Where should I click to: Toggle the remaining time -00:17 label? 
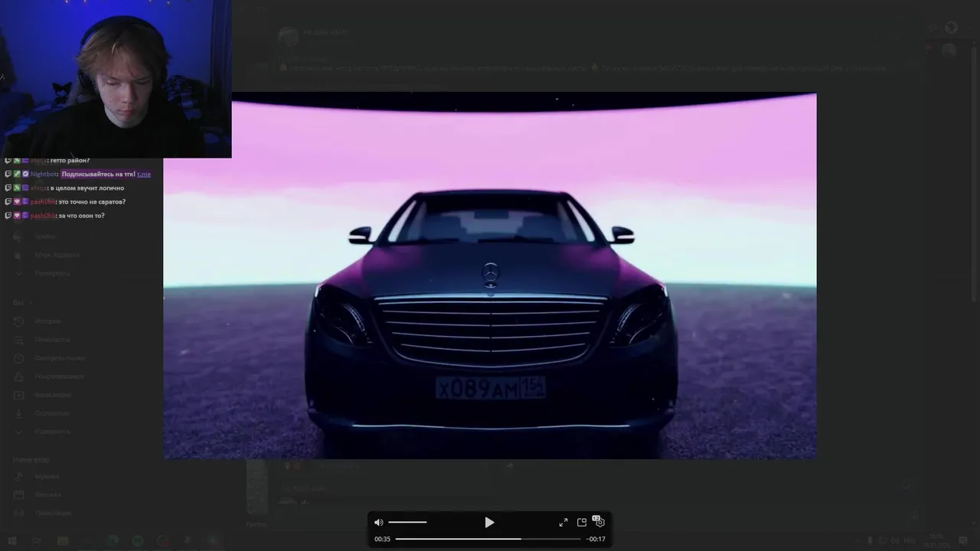click(596, 539)
